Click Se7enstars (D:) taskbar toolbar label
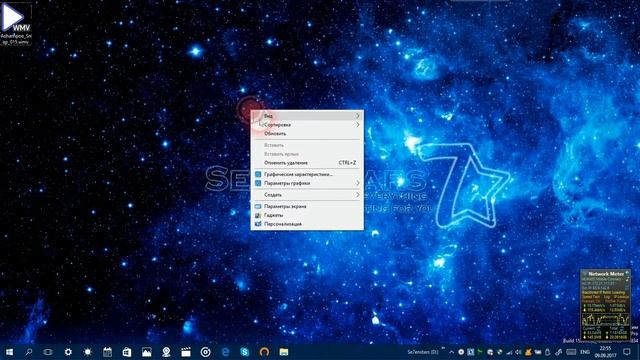 423,352
